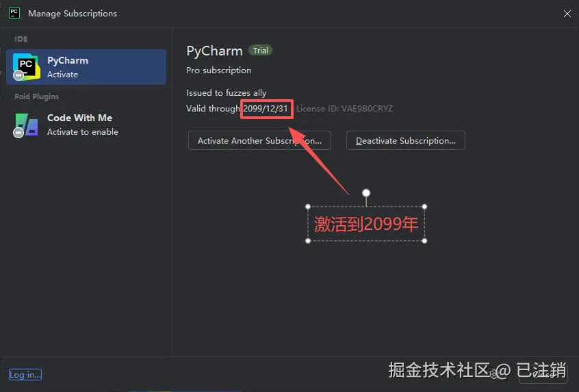
Task: Click the Manage Subscriptions window title
Action: pyautogui.click(x=73, y=13)
